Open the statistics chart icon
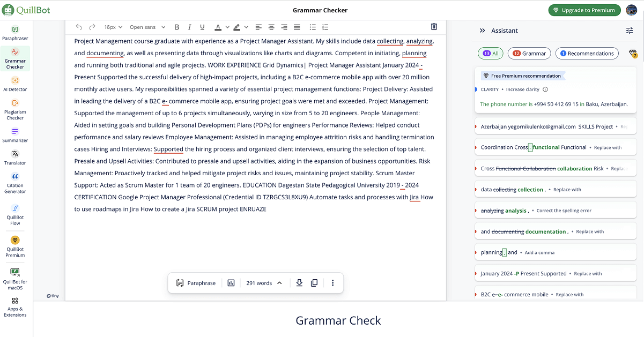 click(231, 283)
